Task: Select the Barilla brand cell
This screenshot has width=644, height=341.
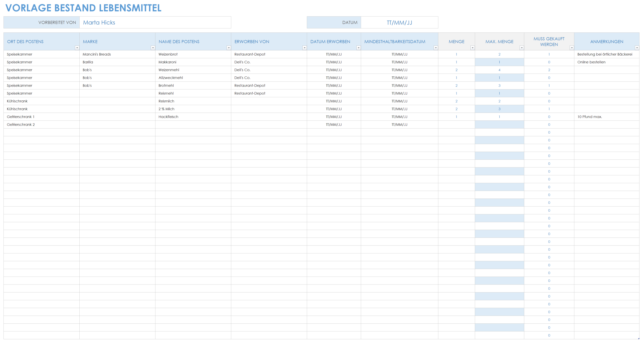Action: 117,62
